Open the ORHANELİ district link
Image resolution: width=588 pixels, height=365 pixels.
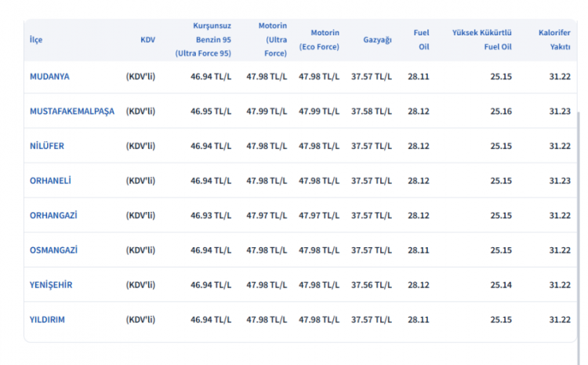50,181
